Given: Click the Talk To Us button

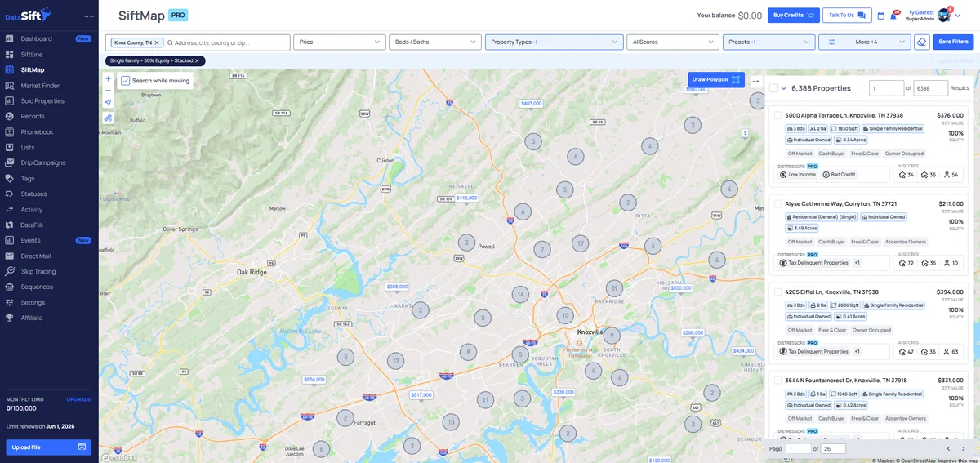Looking at the screenshot, I should click(847, 15).
